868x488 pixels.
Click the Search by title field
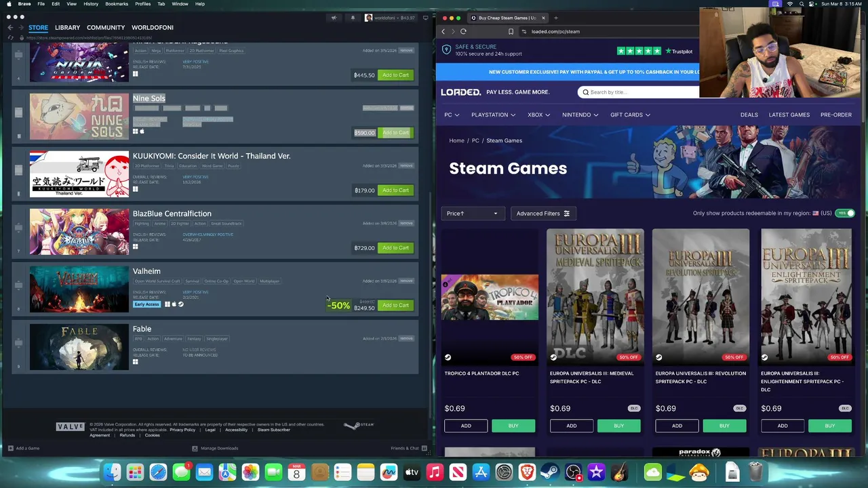click(639, 92)
